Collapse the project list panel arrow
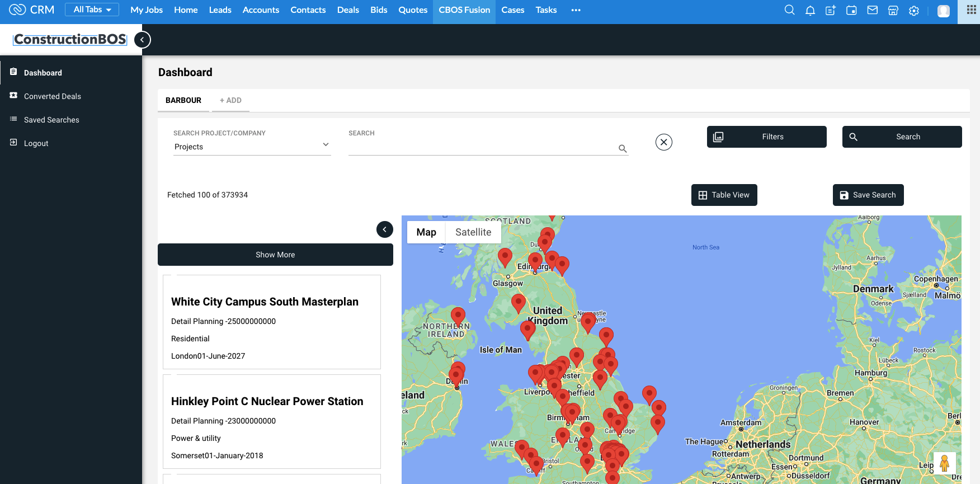The height and width of the screenshot is (484, 980). [384, 229]
